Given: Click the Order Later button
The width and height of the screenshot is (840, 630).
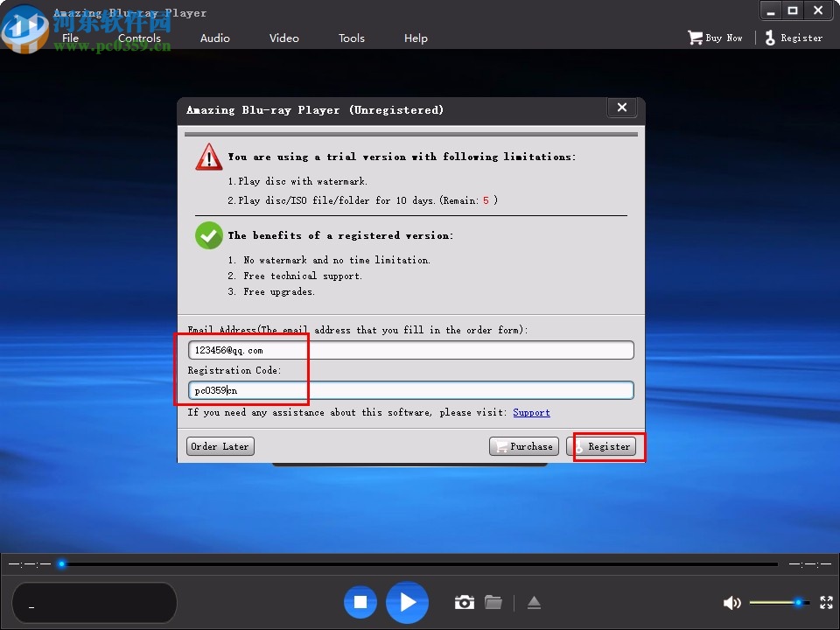Looking at the screenshot, I should pos(220,446).
